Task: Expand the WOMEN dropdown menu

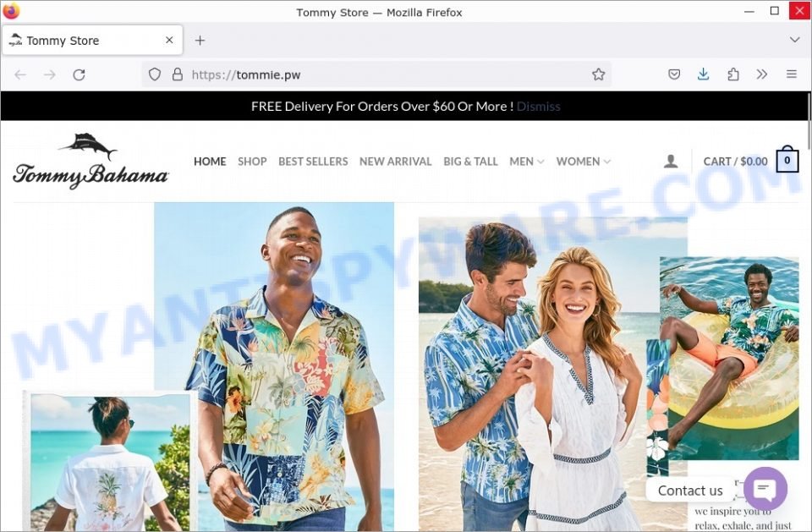Action: point(583,162)
